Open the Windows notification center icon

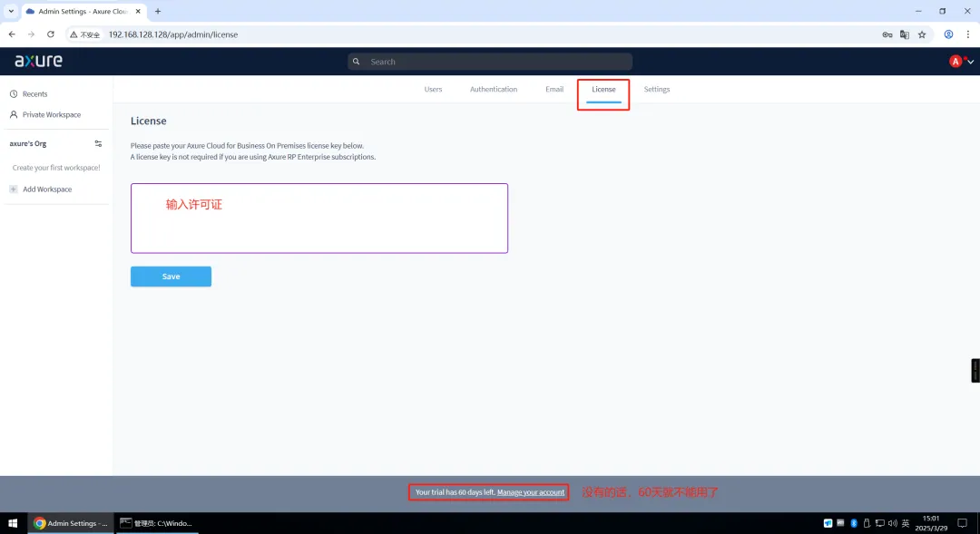pyautogui.click(x=963, y=523)
